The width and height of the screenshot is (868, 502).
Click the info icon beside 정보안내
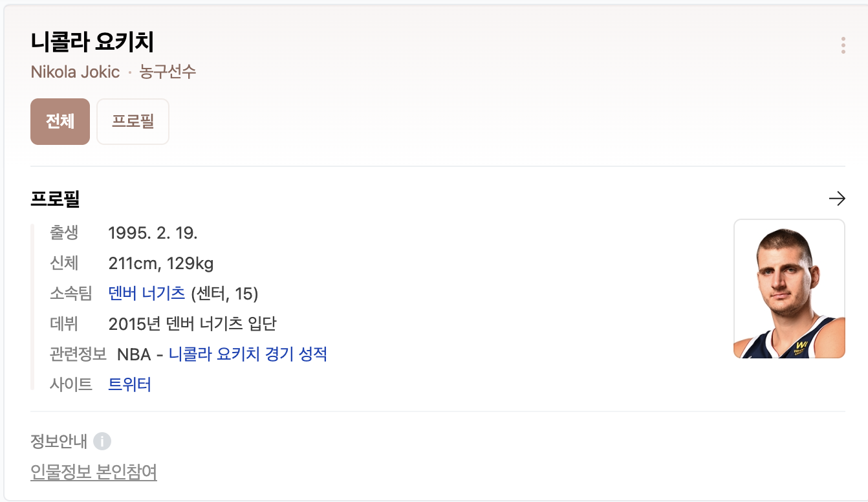coord(102,441)
